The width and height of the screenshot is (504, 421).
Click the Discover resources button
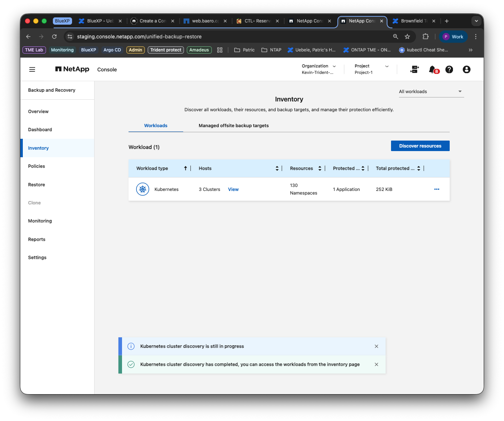tap(420, 146)
